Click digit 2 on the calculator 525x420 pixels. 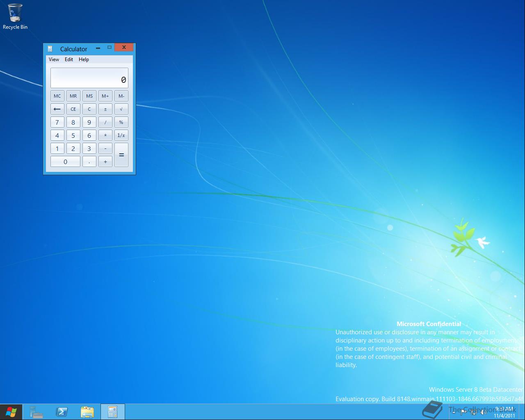coord(73,148)
